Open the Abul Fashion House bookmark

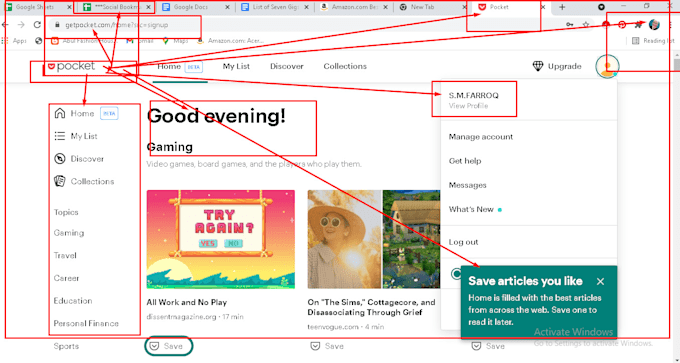click(x=84, y=41)
